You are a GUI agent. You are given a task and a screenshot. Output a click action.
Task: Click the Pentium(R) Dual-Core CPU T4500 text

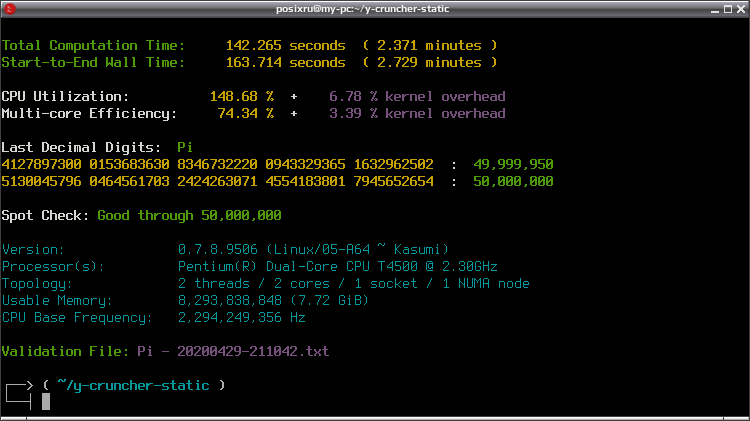tap(297, 266)
